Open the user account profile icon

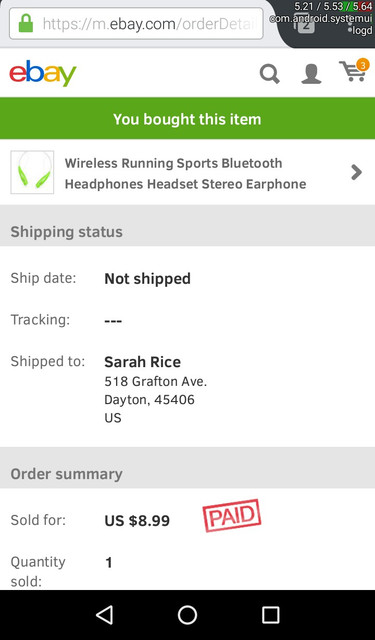(x=311, y=74)
